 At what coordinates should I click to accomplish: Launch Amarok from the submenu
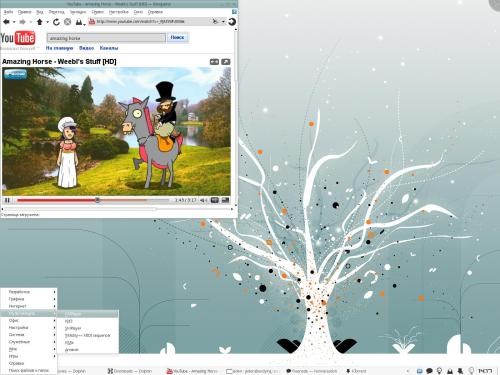[88, 350]
